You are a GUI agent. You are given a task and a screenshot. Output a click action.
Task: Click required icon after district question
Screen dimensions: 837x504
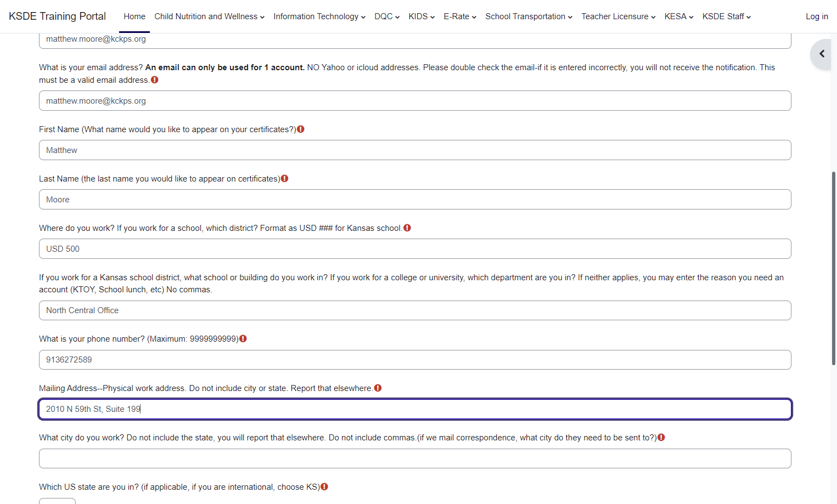pos(407,228)
